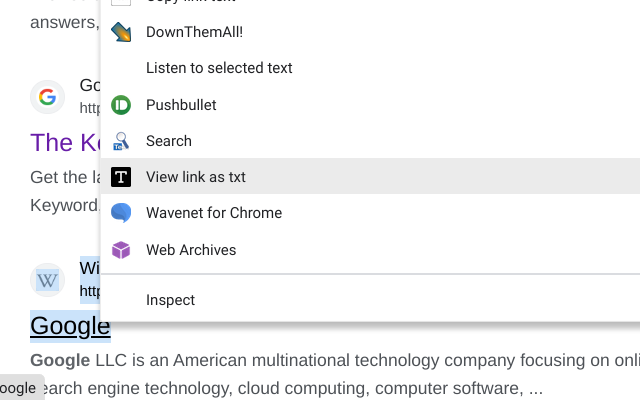Open the purple "The Ke" result link

tap(65, 142)
